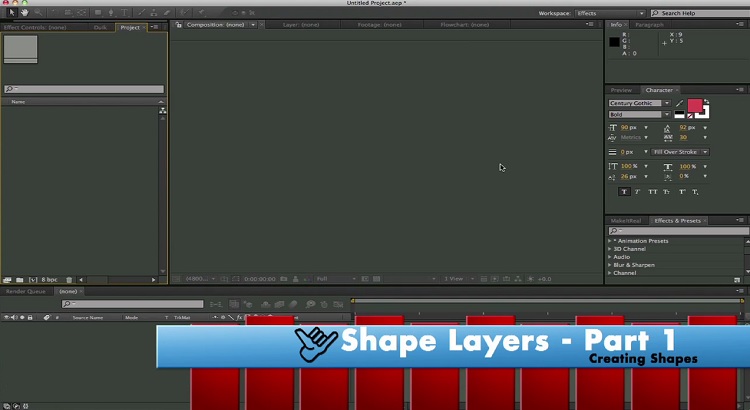Click the eyedropper in Character panel
This screenshot has width=750, height=410.
pos(680,103)
